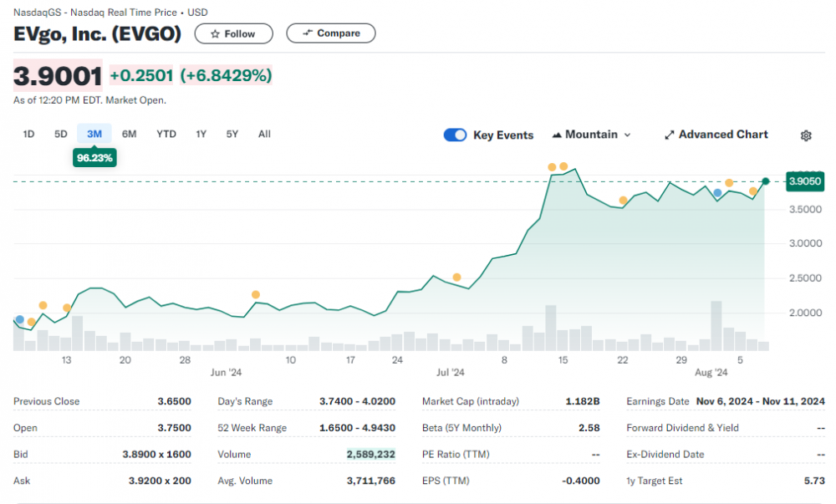This screenshot has height=504, width=836.
Task: Expand the Mountain chart type dropdown chevron
Action: (628, 135)
